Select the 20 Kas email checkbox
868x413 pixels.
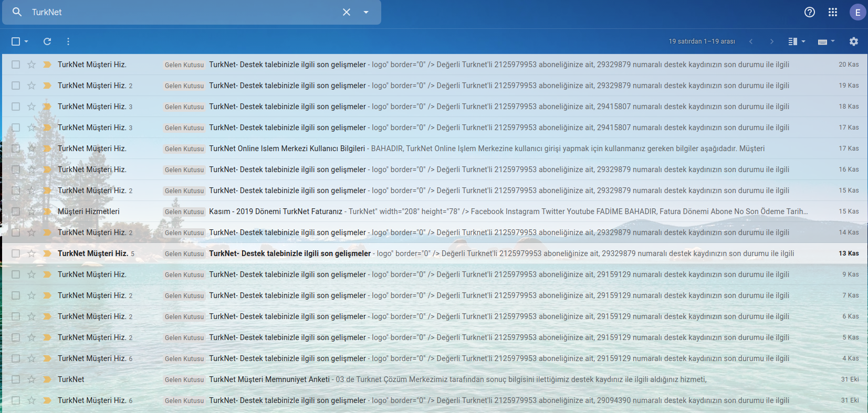coord(16,65)
